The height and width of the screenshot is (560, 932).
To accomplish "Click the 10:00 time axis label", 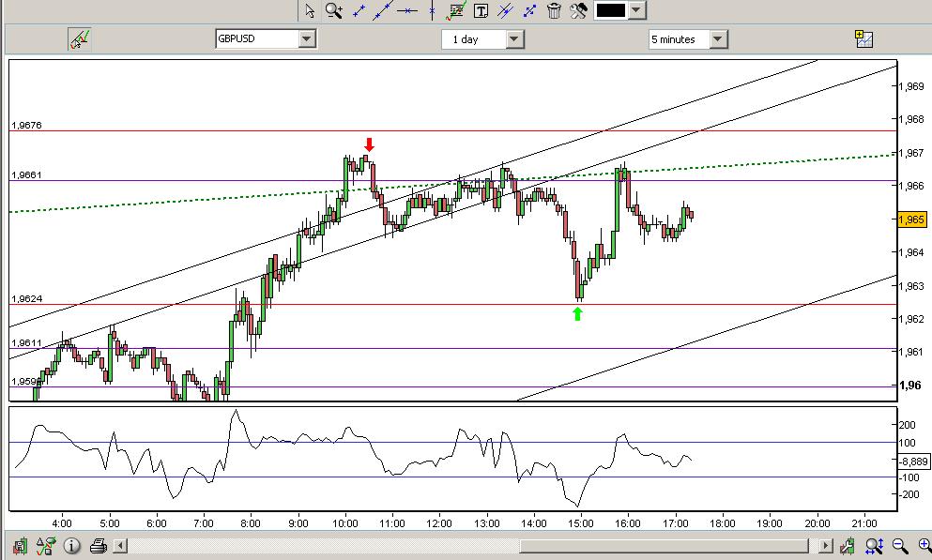I will point(345,523).
